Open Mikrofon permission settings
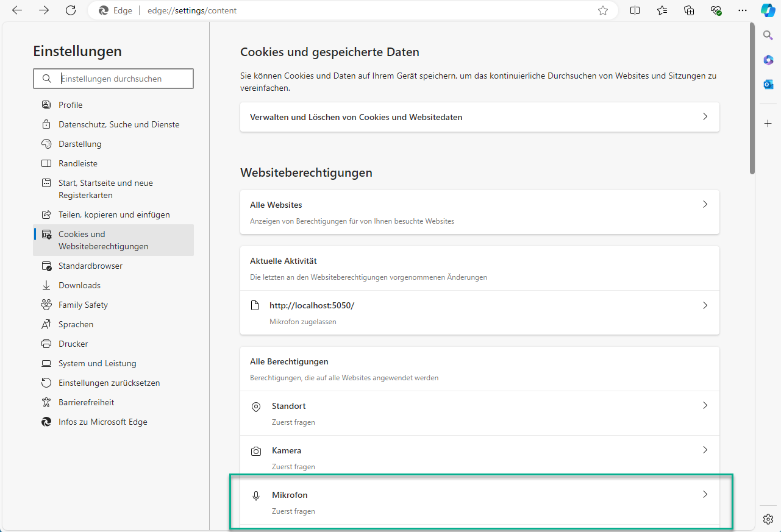 (479, 502)
